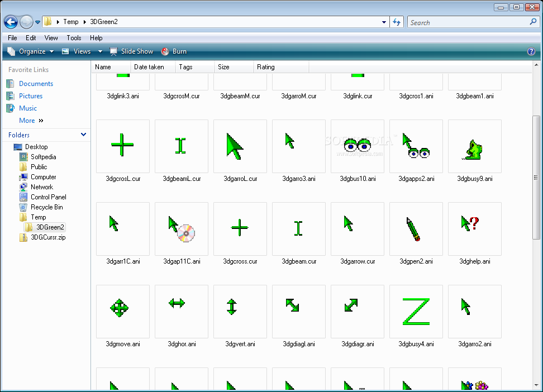Select the 3dgbeam.cur small I-beam icon
Image resolution: width=543 pixels, height=392 pixels.
point(298,228)
